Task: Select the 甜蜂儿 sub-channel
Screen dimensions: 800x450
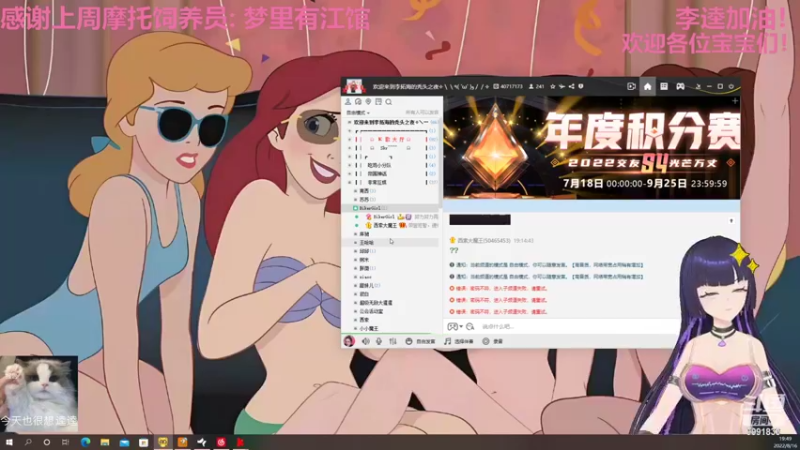Action: [366, 285]
